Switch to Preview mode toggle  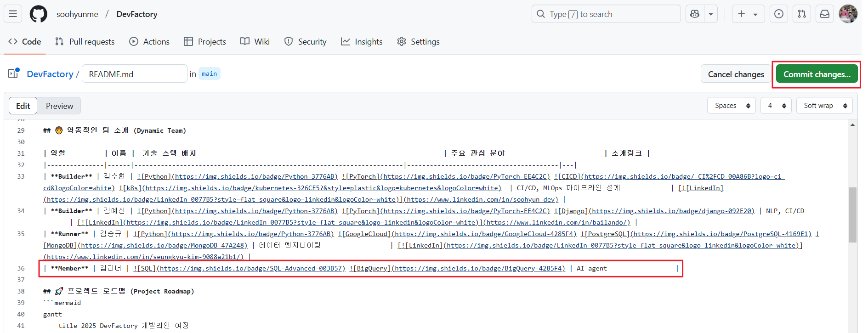click(x=59, y=106)
